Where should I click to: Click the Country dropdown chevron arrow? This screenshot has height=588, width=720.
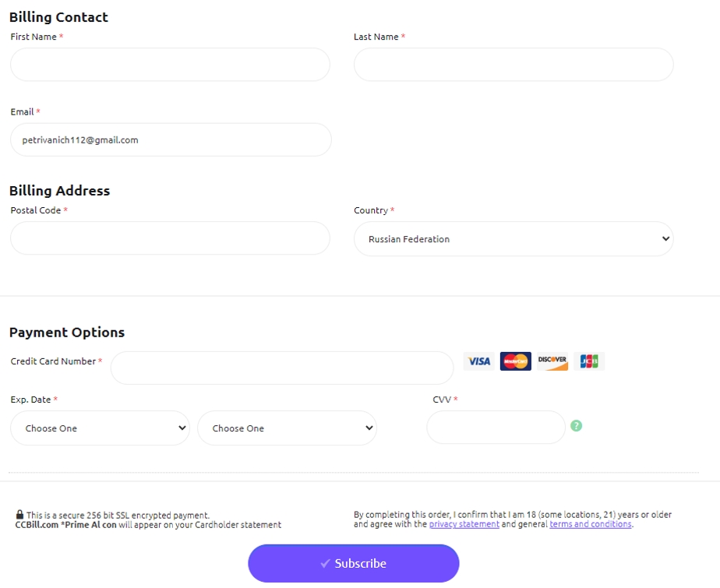click(665, 238)
